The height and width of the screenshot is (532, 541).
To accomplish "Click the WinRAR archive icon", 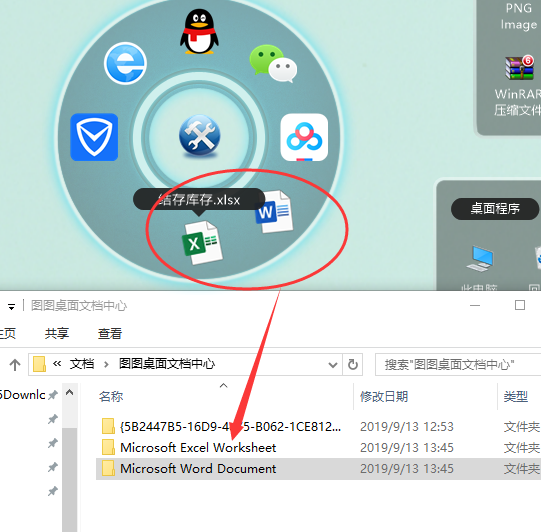I will [519, 68].
